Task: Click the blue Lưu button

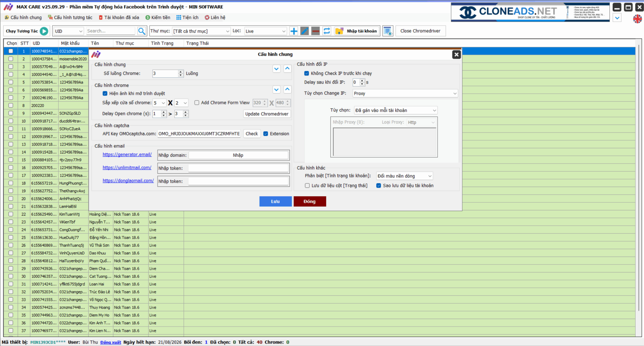Action: point(275,201)
